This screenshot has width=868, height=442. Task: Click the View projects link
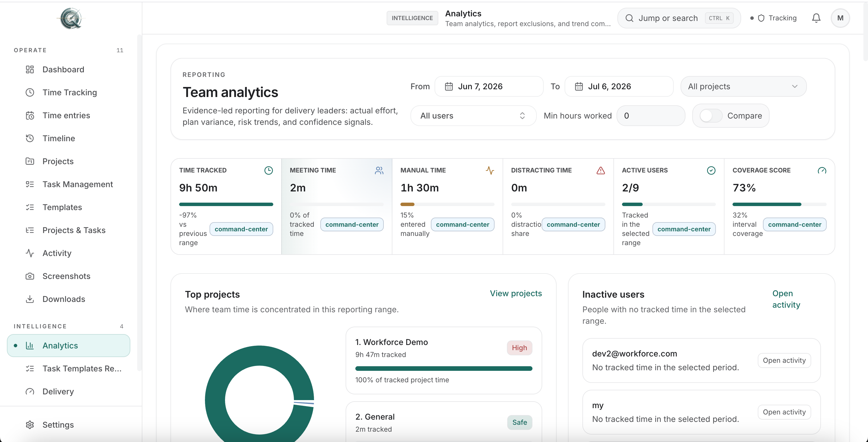pyautogui.click(x=516, y=293)
